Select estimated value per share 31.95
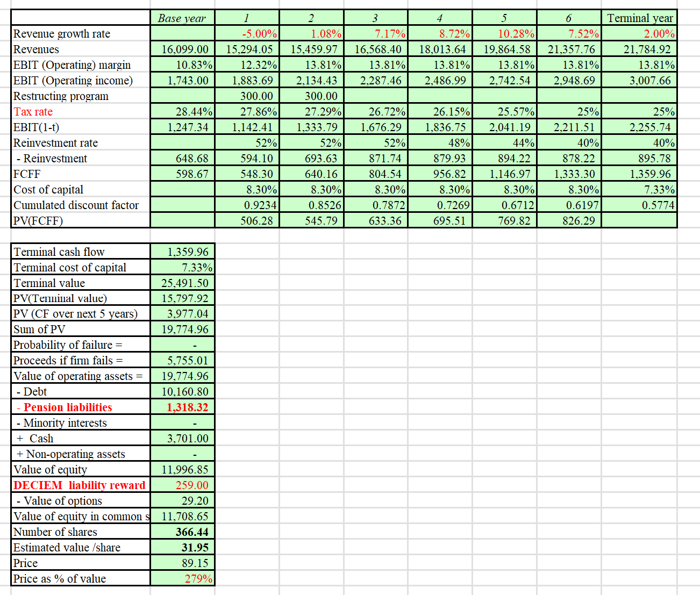The width and height of the screenshot is (700, 595). 182,548
